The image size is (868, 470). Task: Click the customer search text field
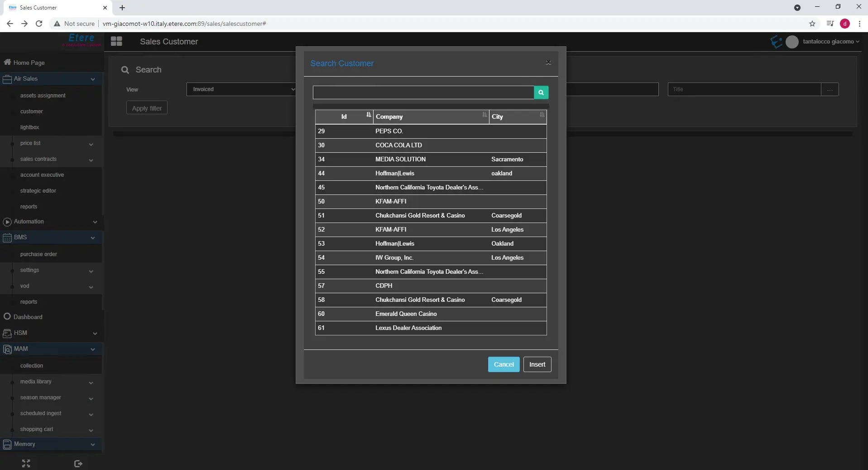tap(423, 92)
